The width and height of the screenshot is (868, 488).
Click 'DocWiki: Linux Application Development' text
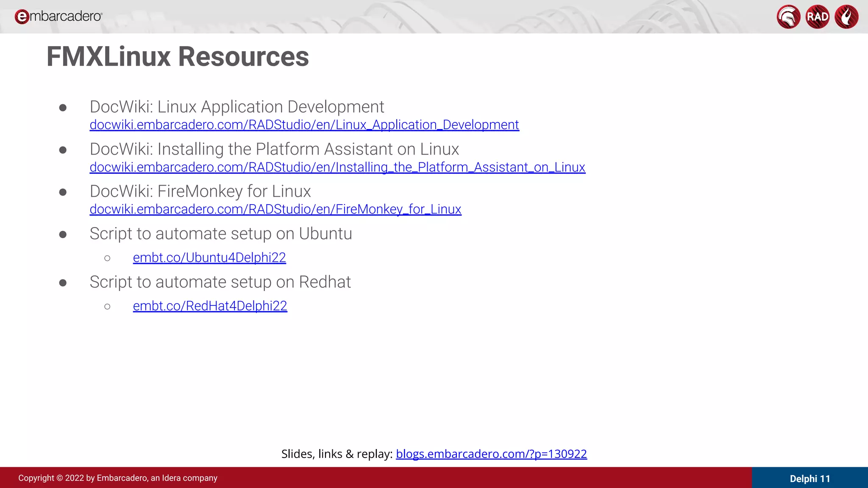[237, 107]
